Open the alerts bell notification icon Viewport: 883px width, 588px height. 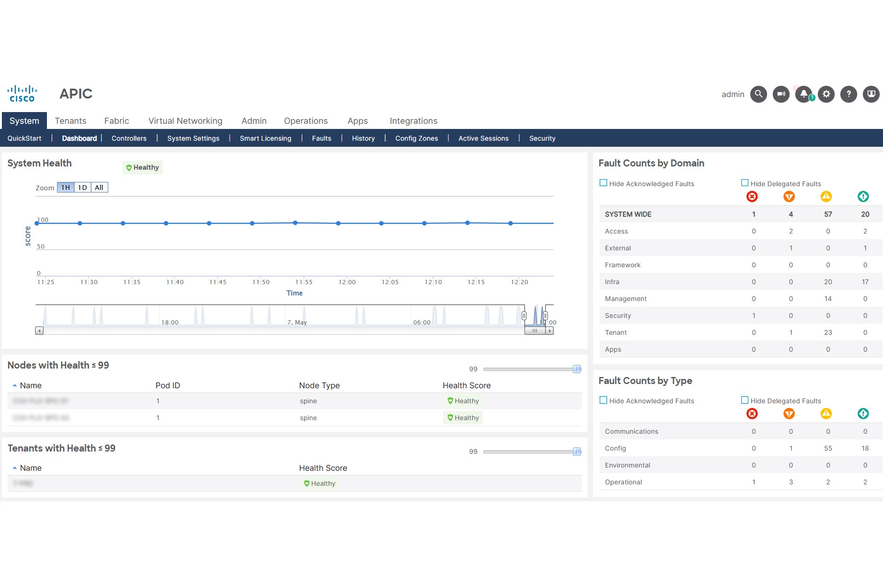click(x=804, y=94)
